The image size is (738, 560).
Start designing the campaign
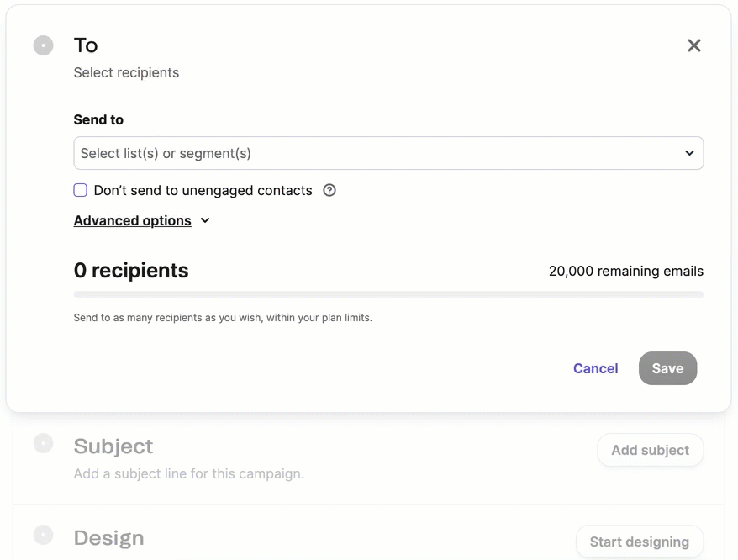pyautogui.click(x=639, y=542)
